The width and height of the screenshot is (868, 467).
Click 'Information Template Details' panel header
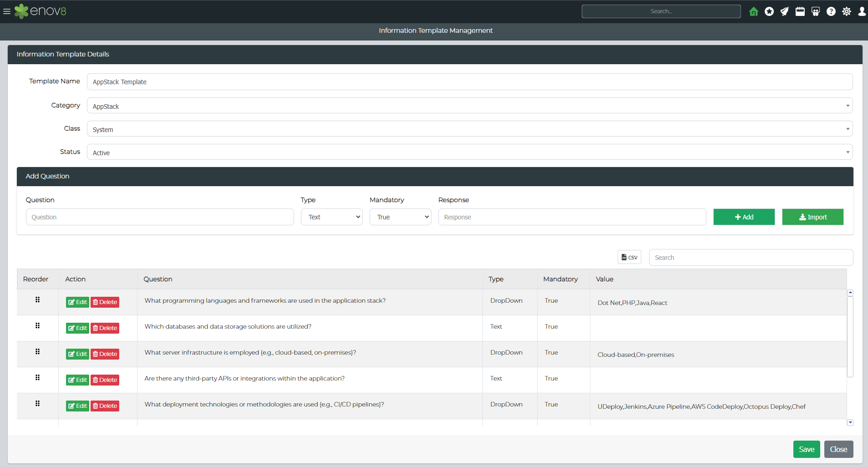tap(435, 55)
